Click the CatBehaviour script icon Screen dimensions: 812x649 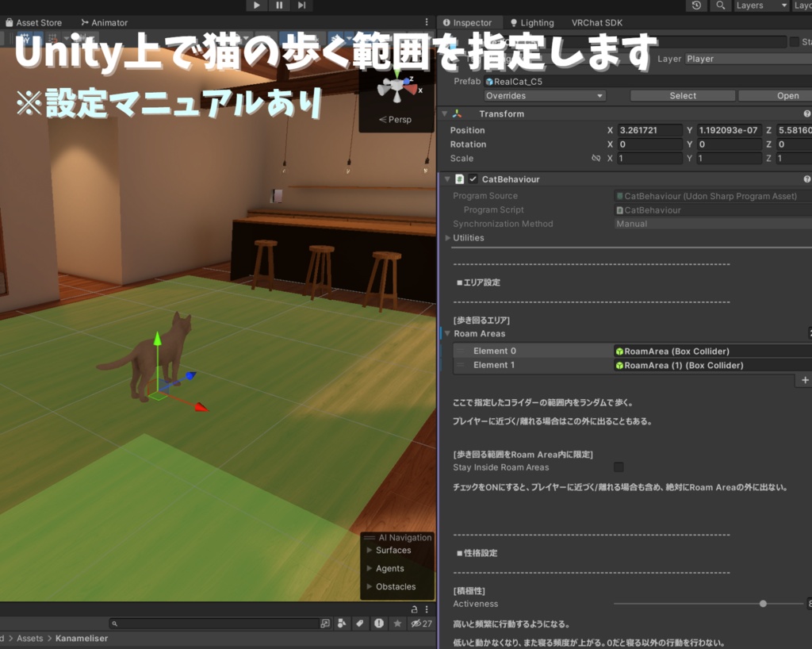tap(459, 179)
